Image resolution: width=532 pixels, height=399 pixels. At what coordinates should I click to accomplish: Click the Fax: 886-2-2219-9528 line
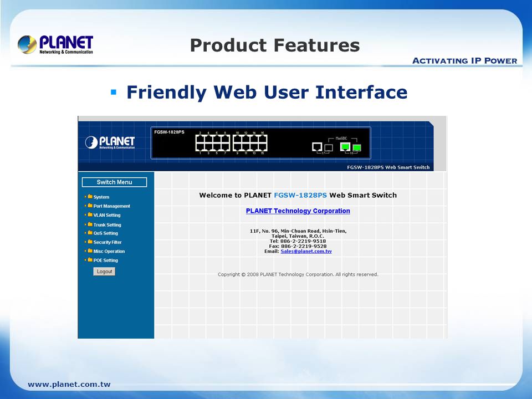298,246
